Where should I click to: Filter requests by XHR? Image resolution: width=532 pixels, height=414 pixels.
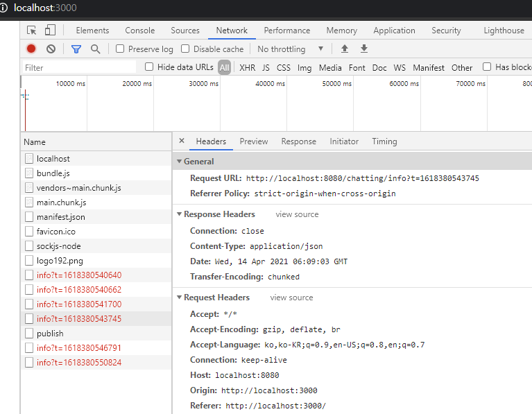248,68
